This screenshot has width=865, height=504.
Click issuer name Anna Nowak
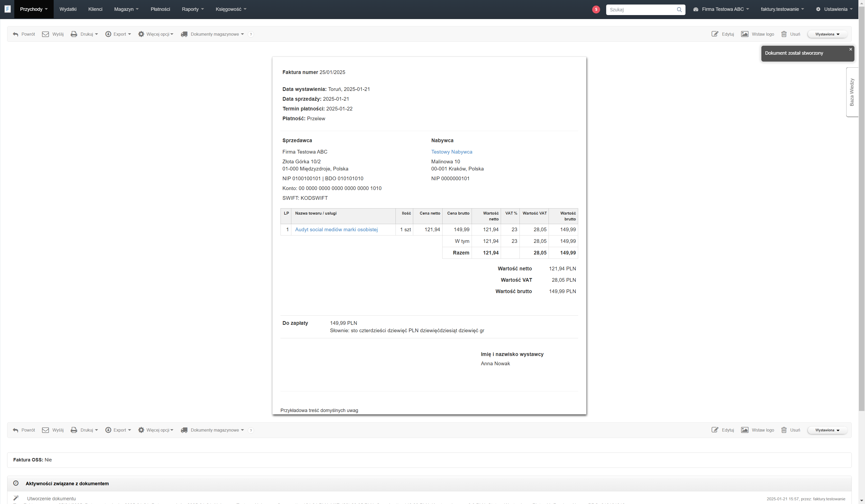(x=495, y=364)
